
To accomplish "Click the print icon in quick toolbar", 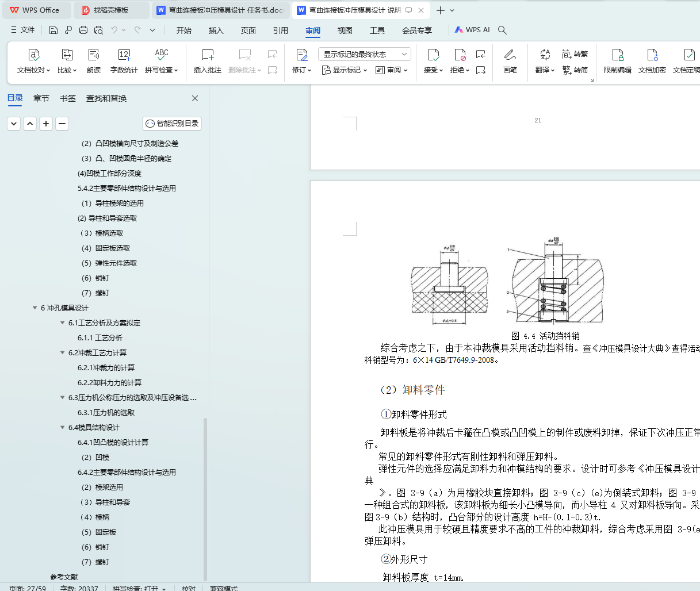I will (x=83, y=30).
